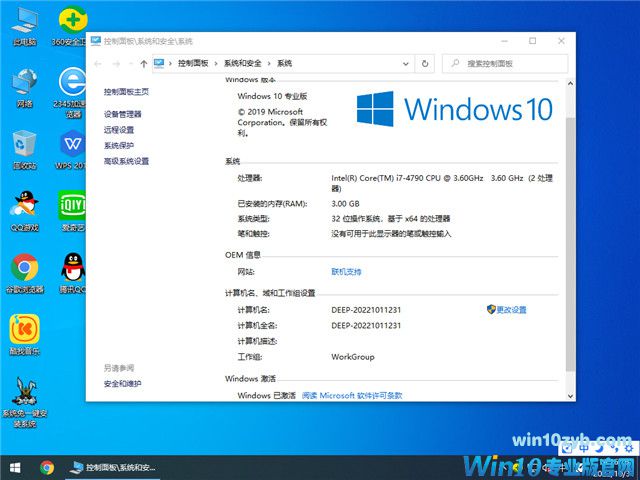Launch the iQIYI desktop icon
This screenshot has width=640, height=480.
72,211
